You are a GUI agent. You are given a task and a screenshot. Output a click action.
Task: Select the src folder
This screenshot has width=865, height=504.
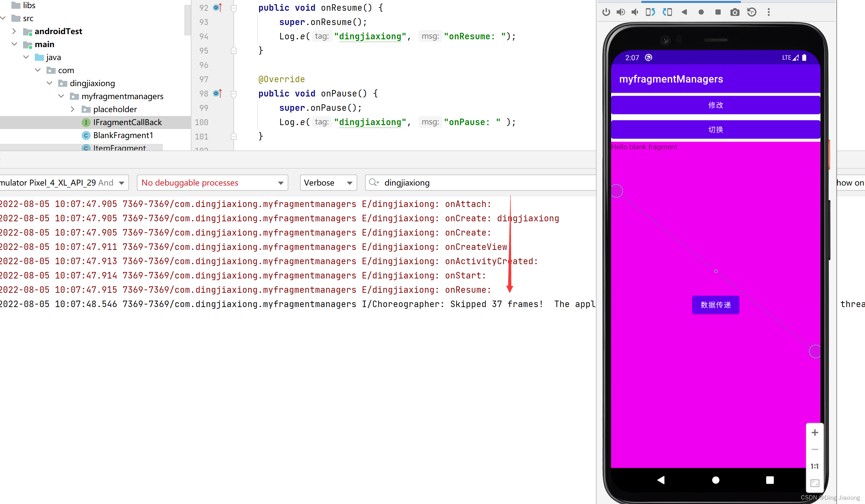[x=23, y=18]
